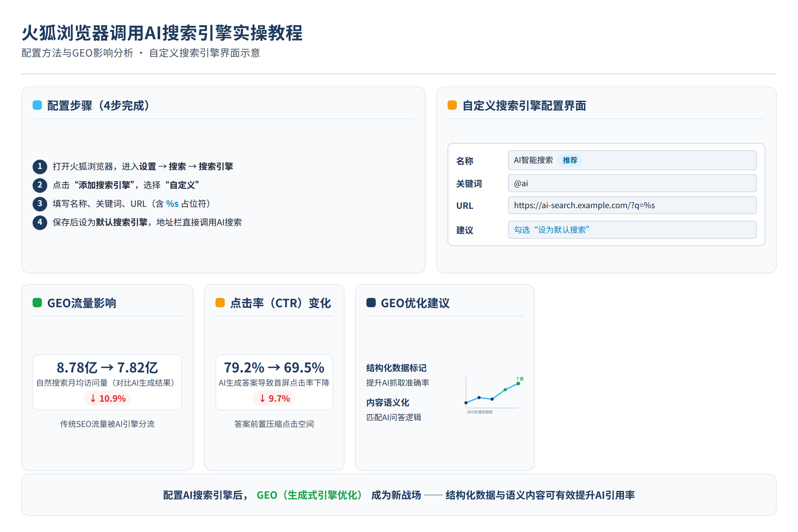Click the "提升AI抓取准确率" text
This screenshot has height=532, width=798.
coord(398,383)
